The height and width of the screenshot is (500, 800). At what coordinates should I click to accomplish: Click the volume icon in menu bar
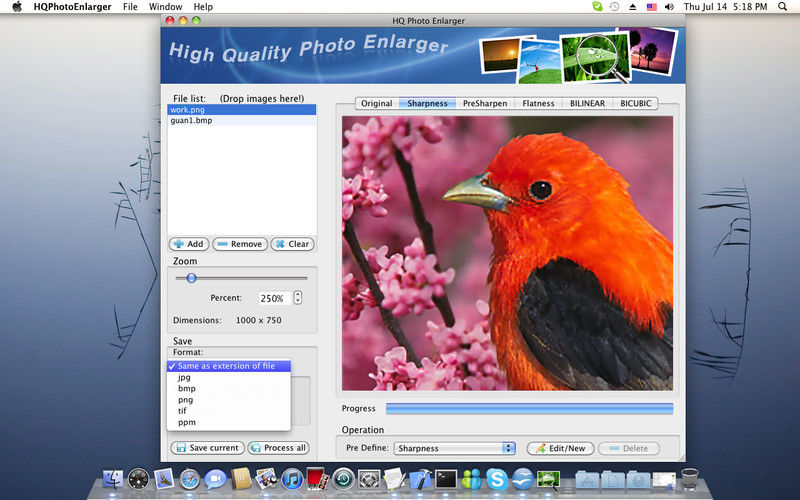(x=669, y=7)
